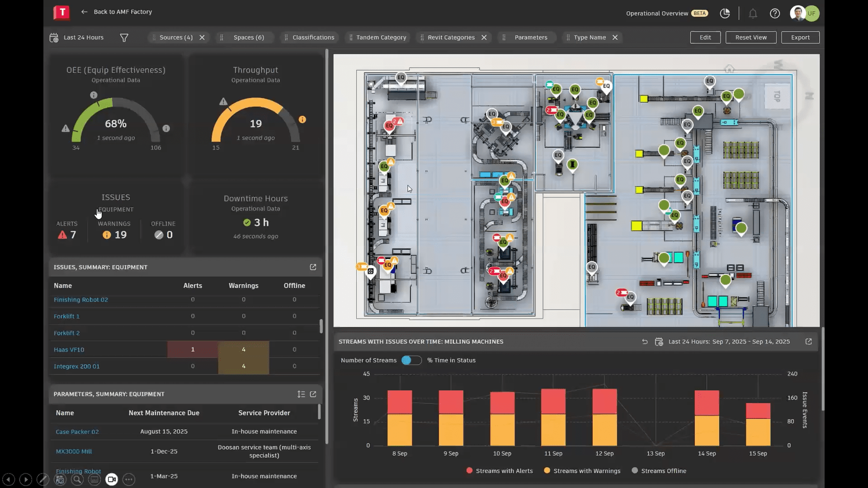Screen dimensions: 868x488
Task: Open the help question mark icon
Action: (775, 14)
